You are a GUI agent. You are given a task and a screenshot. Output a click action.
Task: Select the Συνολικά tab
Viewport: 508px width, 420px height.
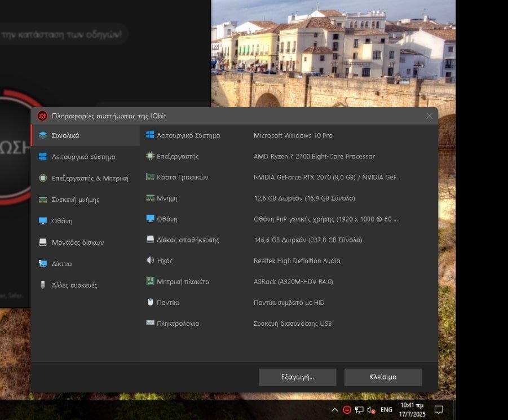pos(86,135)
